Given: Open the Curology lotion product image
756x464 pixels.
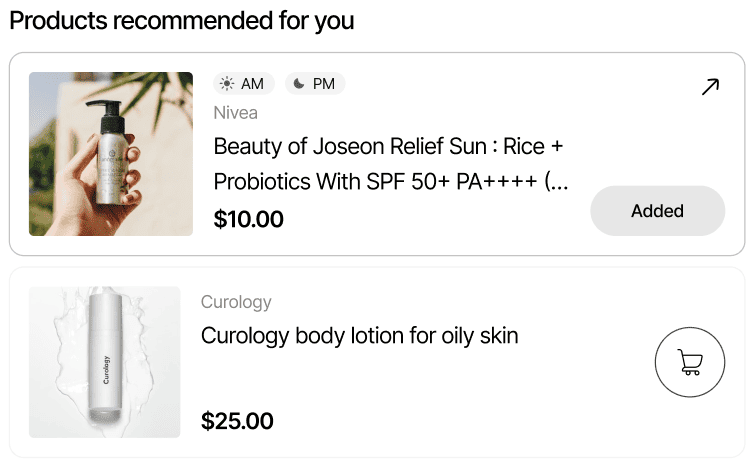Looking at the screenshot, I should (x=105, y=362).
